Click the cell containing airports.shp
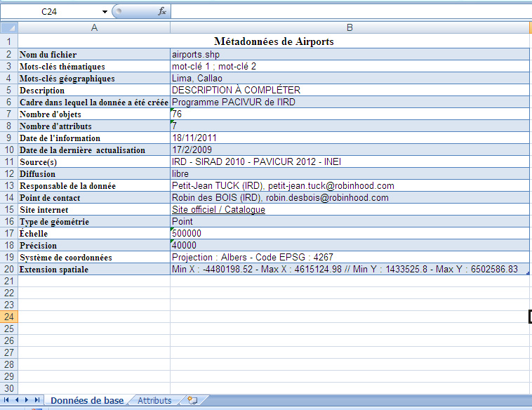This screenshot has height=410, width=532. [349, 54]
